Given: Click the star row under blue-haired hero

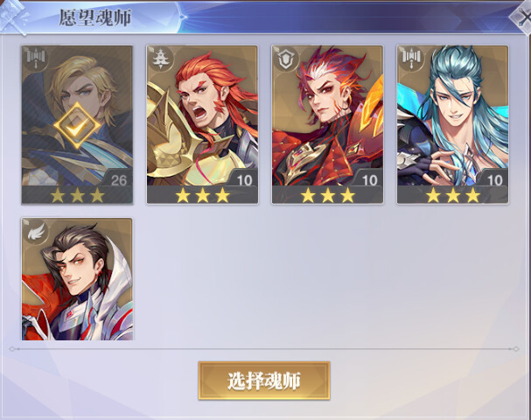Looking at the screenshot, I should pyautogui.click(x=453, y=195).
